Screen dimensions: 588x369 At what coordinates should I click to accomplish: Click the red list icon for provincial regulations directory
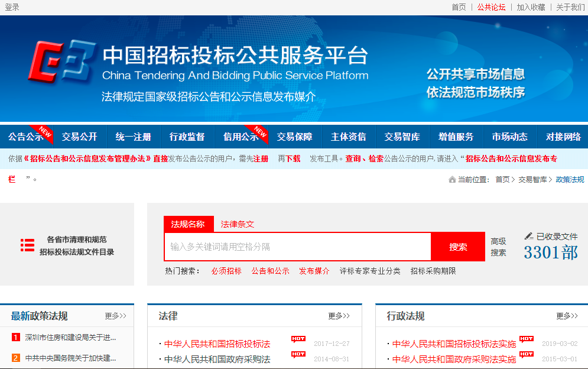27,245
